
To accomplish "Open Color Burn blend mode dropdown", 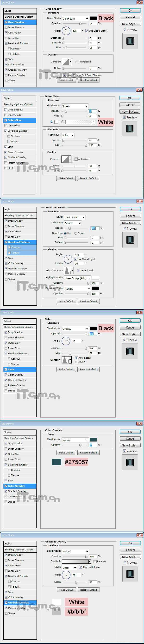I will (x=75, y=19).
